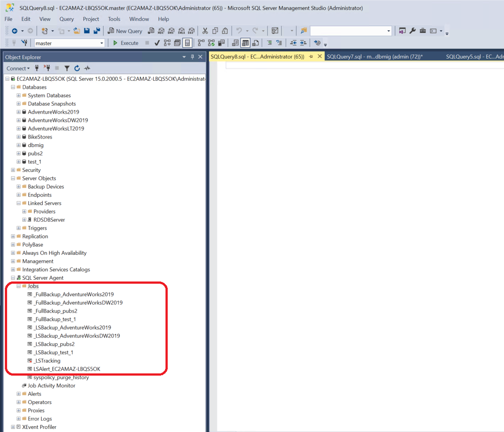
Task: Click the DMX query icon
Action: 171,31
